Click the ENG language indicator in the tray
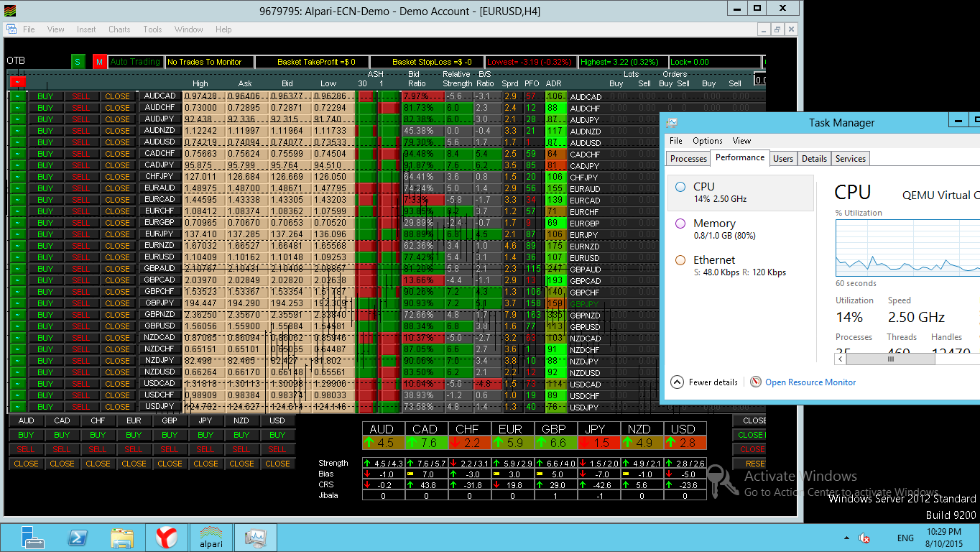The height and width of the screenshot is (552, 980). [905, 538]
